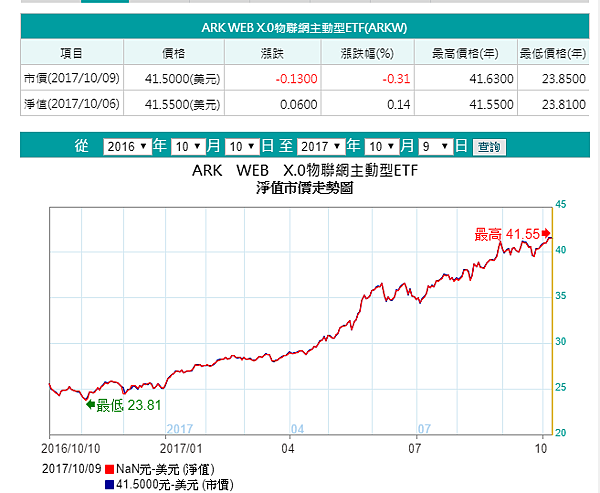600x493 pixels.
Task: Click the blue 市價 legend swatch
Action: pos(109,485)
